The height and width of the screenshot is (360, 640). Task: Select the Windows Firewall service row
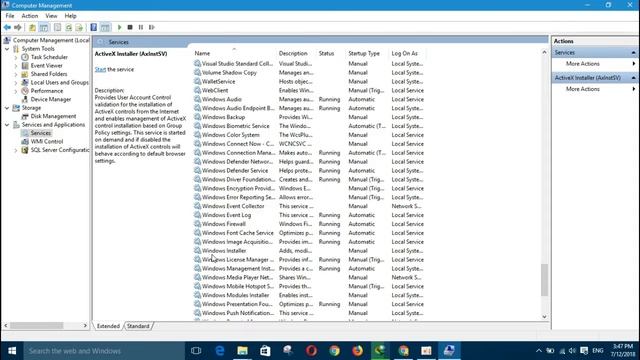click(x=309, y=224)
